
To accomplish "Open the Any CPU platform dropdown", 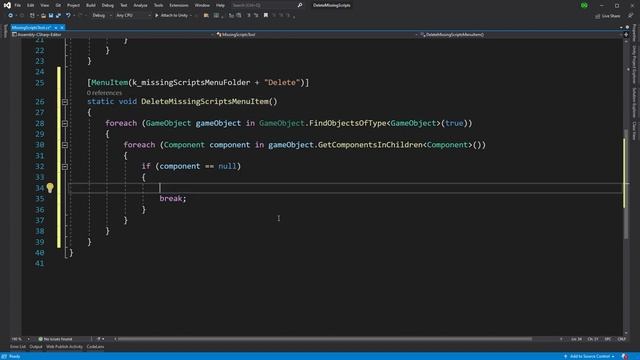I will pos(133,16).
